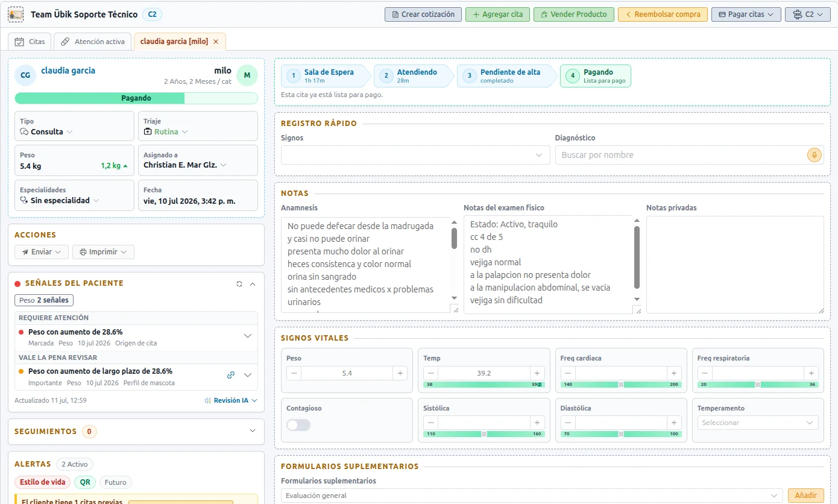This screenshot has width=838, height=504.
Task: Click the Team Übik logo icon
Action: [x=16, y=14]
